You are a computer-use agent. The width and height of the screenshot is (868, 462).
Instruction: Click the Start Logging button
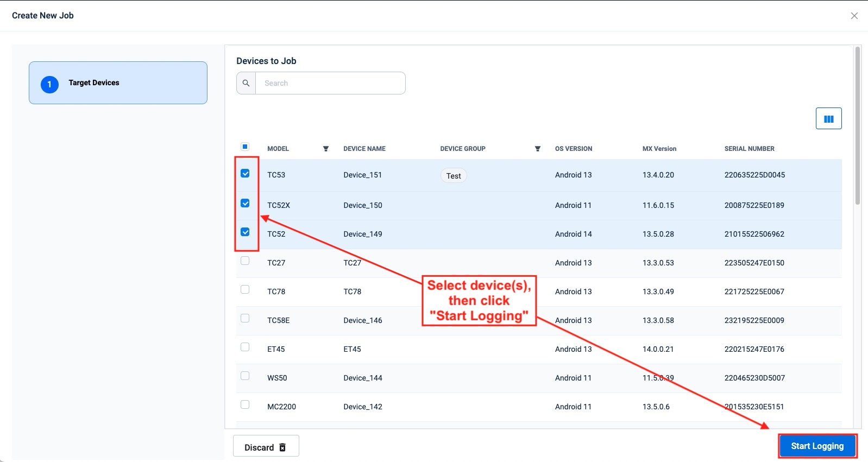point(817,446)
